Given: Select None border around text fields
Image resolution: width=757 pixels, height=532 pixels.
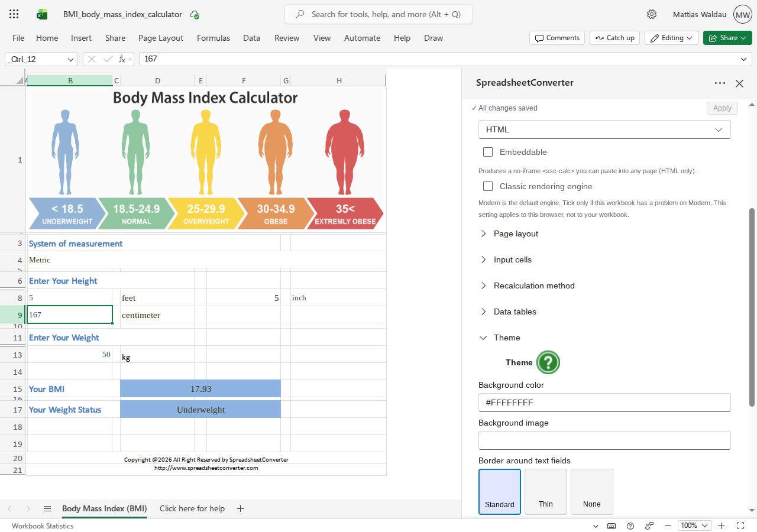Looking at the screenshot, I should pyautogui.click(x=592, y=492).
